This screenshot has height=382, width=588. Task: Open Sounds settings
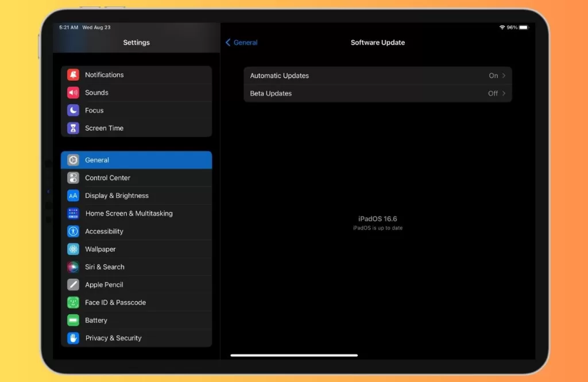coord(137,92)
